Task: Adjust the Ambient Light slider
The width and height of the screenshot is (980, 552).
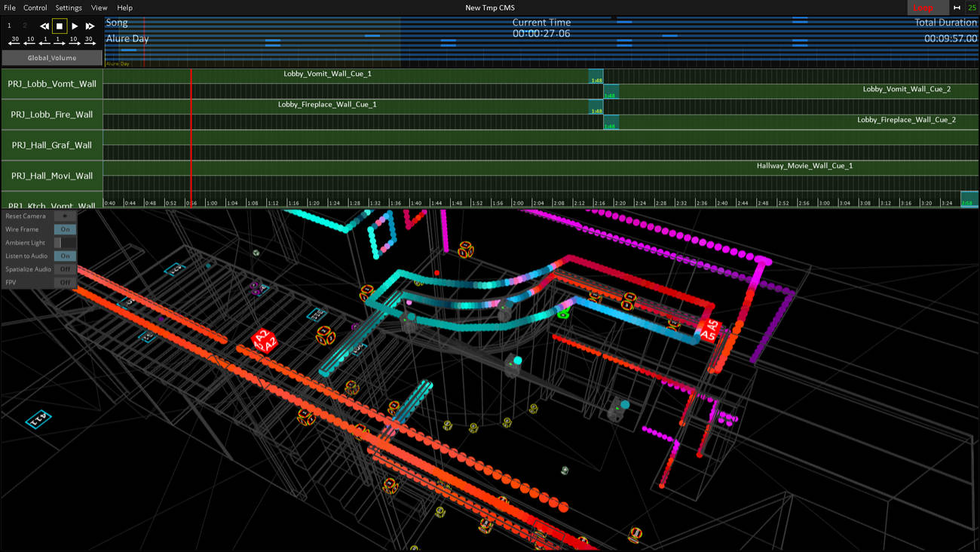Action: point(65,243)
